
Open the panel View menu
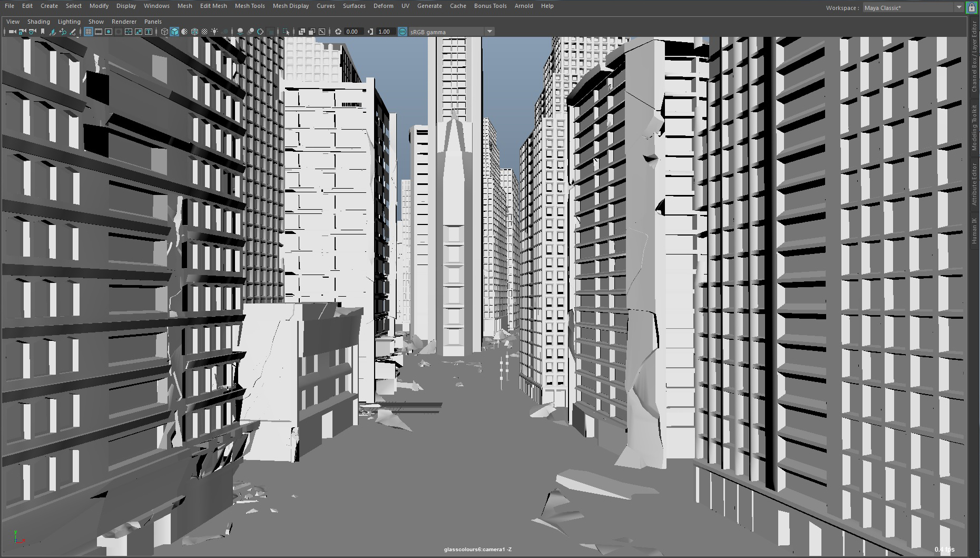coord(13,22)
